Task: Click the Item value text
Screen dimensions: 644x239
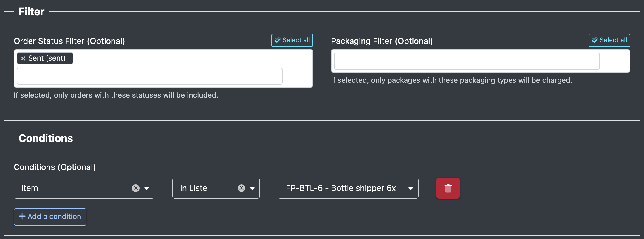Action: (x=30, y=188)
